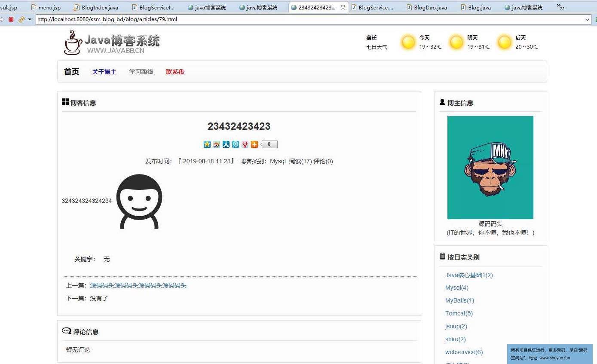Open 联系我 navigation link
This screenshot has width=597, height=364.
175,72
